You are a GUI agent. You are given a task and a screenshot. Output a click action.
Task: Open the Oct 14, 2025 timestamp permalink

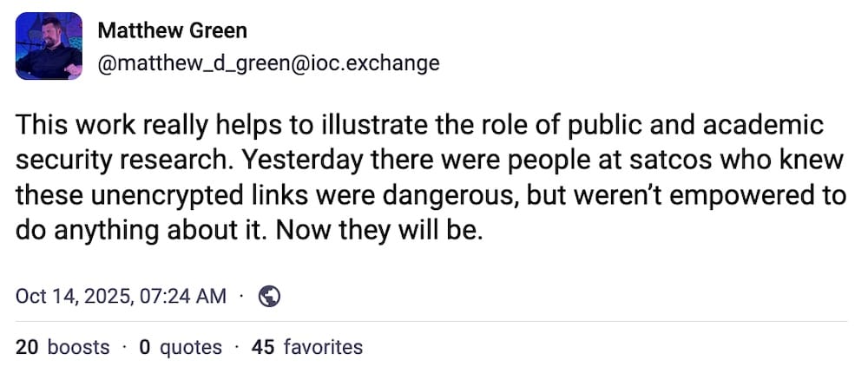121,296
